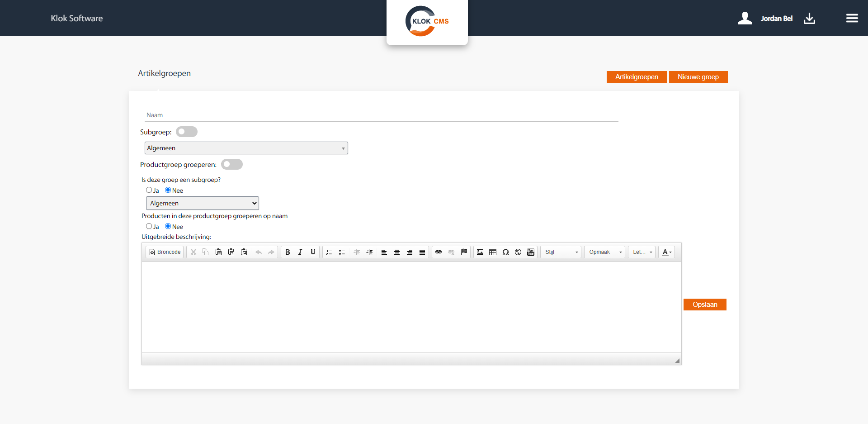Open the Opmaak format dropdown
This screenshot has width=868, height=424.
point(605,252)
